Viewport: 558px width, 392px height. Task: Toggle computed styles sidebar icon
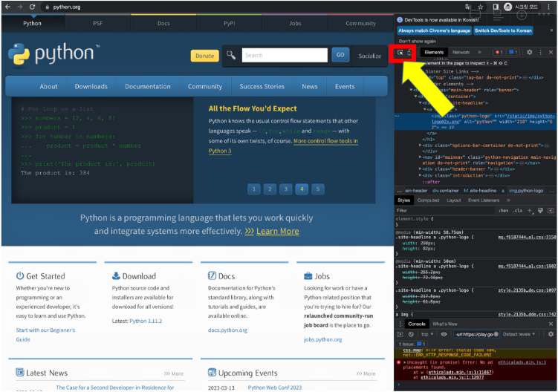point(551,211)
